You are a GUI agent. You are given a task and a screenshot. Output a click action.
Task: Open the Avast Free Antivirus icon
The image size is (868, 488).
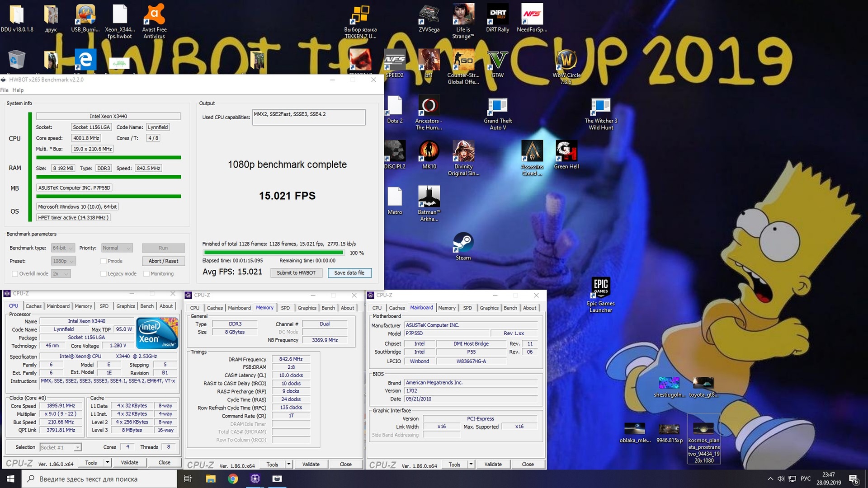click(154, 21)
